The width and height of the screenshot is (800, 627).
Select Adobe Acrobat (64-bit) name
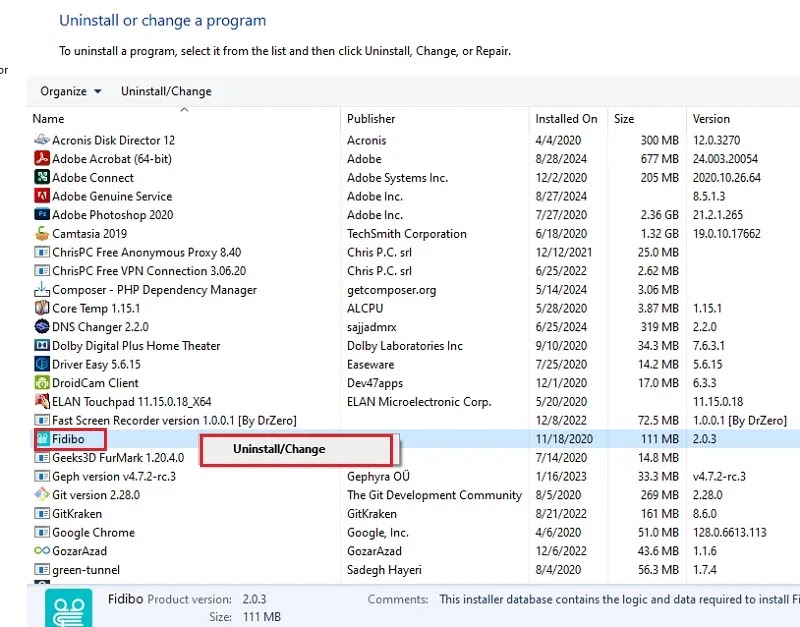tap(112, 159)
